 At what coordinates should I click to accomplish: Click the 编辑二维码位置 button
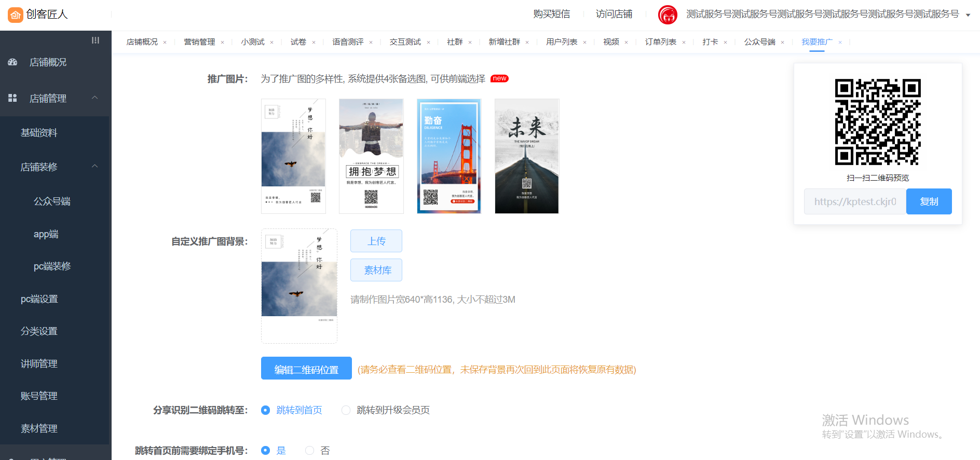(x=306, y=369)
